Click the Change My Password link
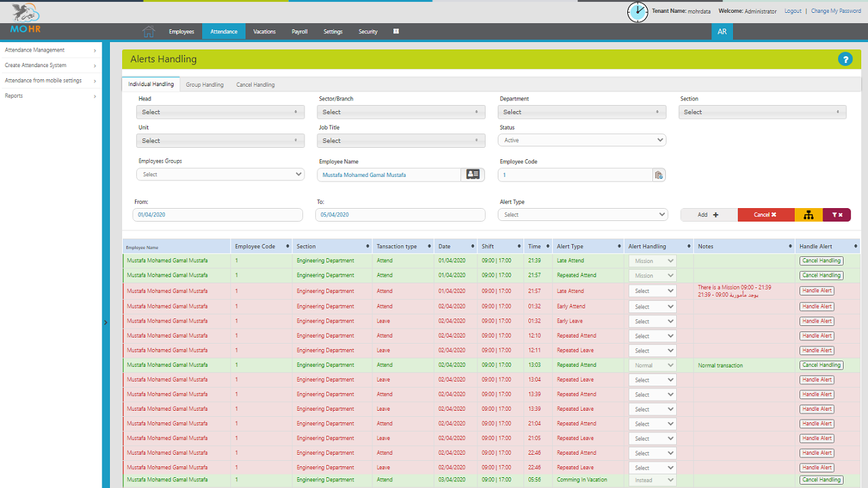The width and height of the screenshot is (868, 488). pyautogui.click(x=836, y=11)
